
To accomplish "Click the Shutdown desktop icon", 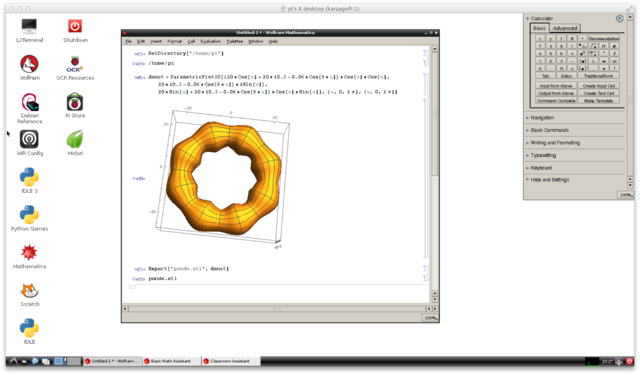I will tap(75, 30).
